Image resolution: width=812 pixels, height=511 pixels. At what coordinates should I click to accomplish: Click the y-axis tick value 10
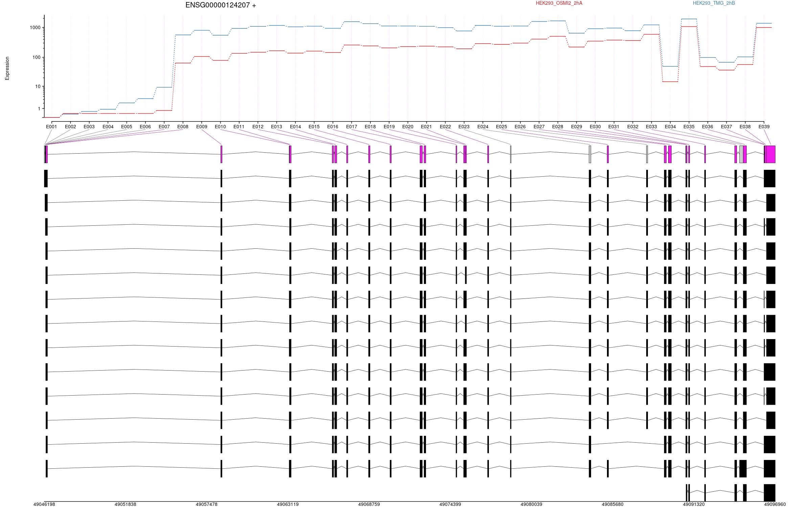[38, 86]
